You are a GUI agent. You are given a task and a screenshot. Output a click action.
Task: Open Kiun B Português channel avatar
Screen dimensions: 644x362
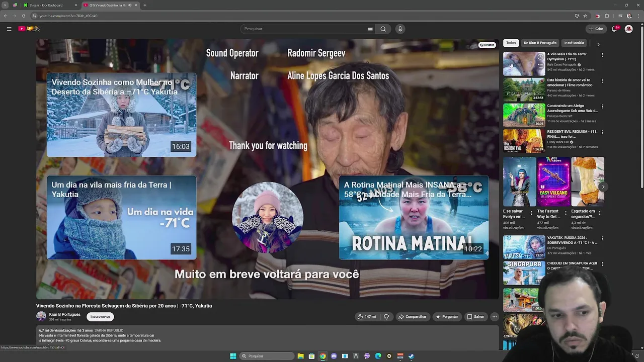(x=41, y=316)
